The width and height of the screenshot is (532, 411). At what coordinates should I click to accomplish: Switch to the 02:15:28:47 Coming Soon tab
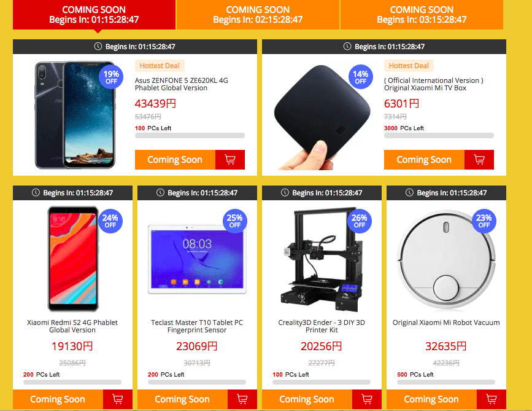[258, 15]
